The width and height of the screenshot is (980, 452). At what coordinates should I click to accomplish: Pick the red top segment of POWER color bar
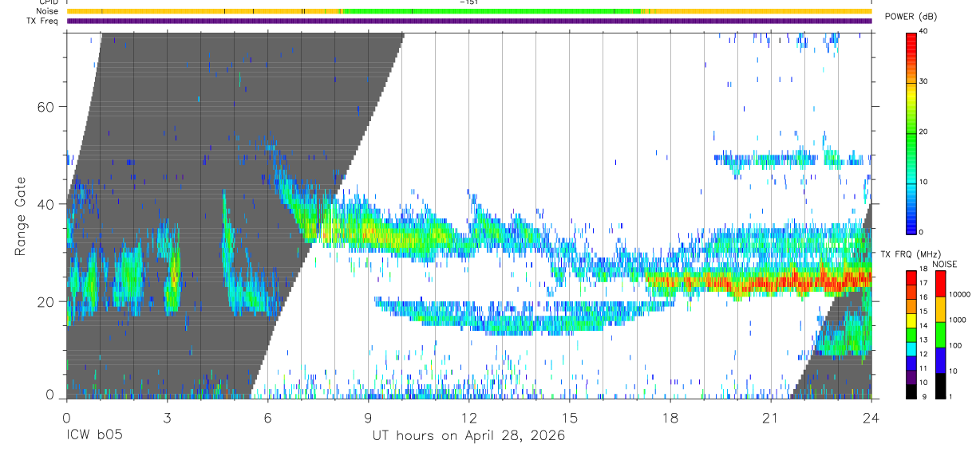[911, 41]
